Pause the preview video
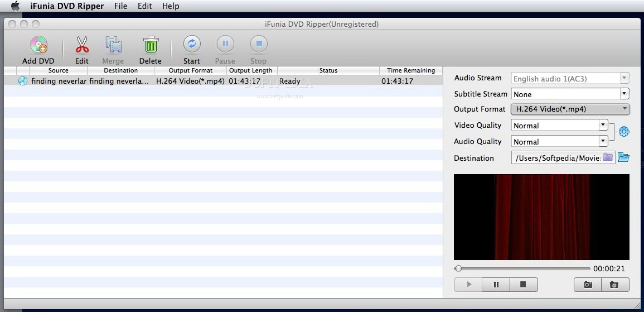Viewport: 644px width, 312px height. click(496, 285)
